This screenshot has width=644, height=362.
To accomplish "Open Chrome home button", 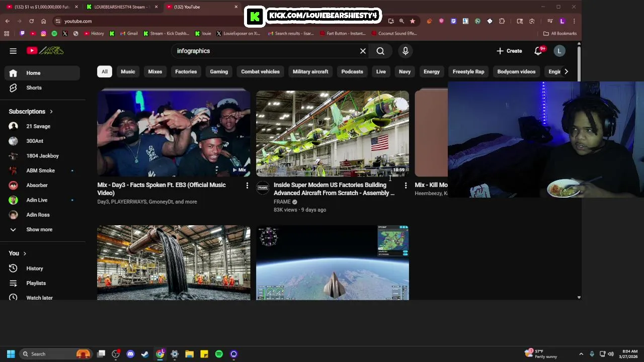I will [43, 21].
